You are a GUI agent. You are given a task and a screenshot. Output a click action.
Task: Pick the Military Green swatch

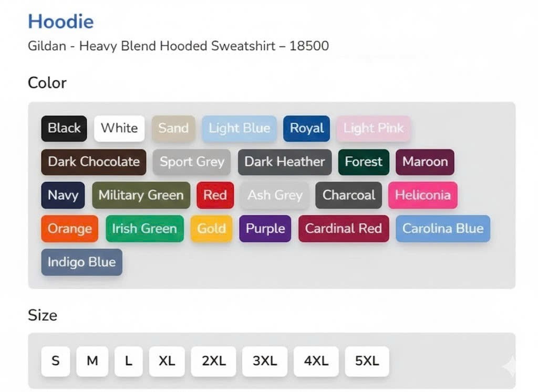point(141,195)
